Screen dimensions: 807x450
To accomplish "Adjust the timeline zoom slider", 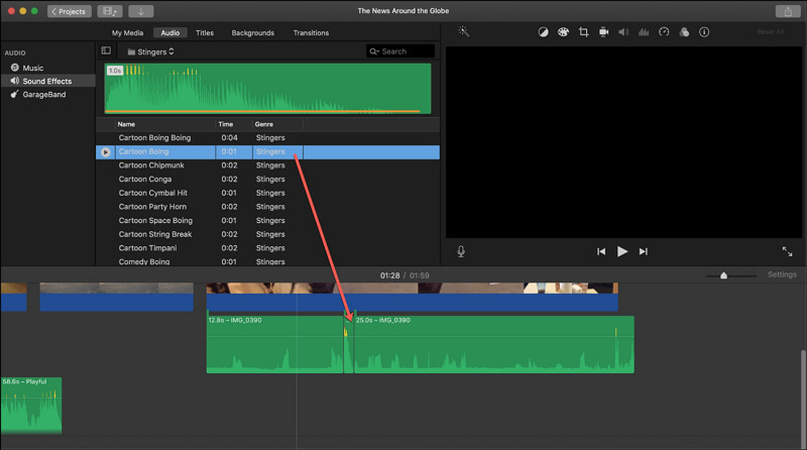I will pyautogui.click(x=724, y=275).
